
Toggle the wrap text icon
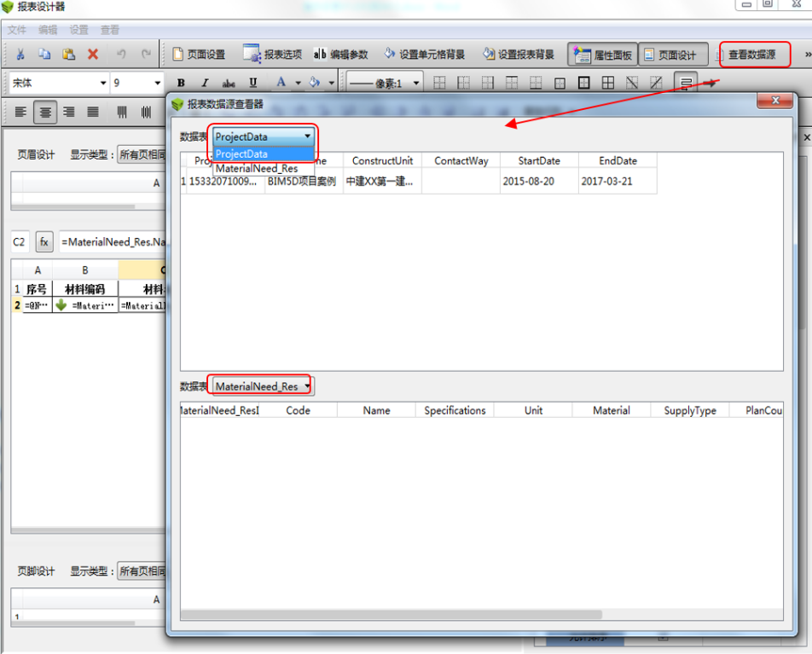point(686,83)
